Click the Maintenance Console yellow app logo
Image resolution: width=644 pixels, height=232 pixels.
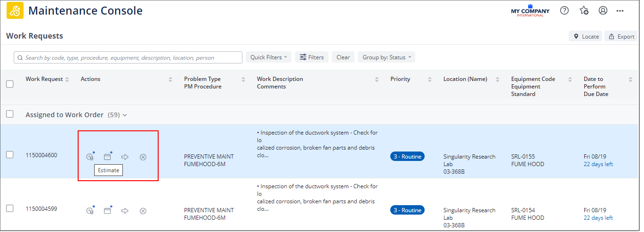[15, 11]
